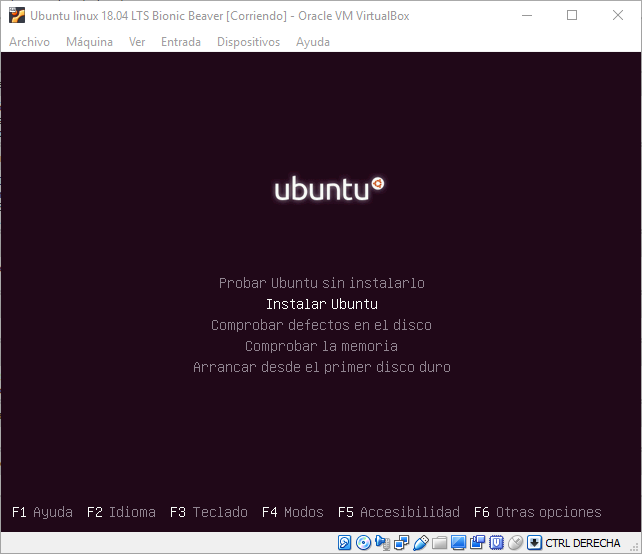642x554 pixels.
Task: Minimize the VirtualBox window
Action: (527, 16)
